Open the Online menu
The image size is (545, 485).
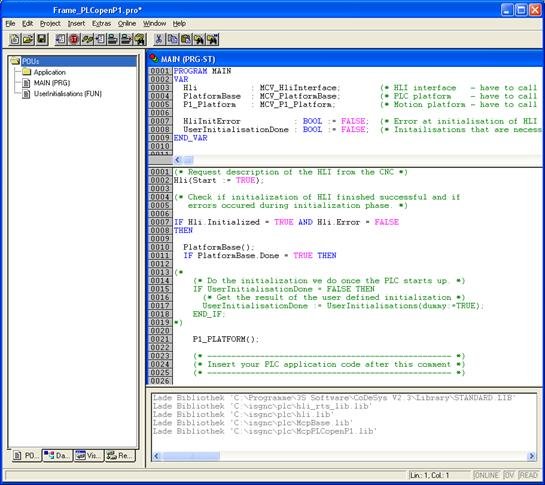pos(127,23)
